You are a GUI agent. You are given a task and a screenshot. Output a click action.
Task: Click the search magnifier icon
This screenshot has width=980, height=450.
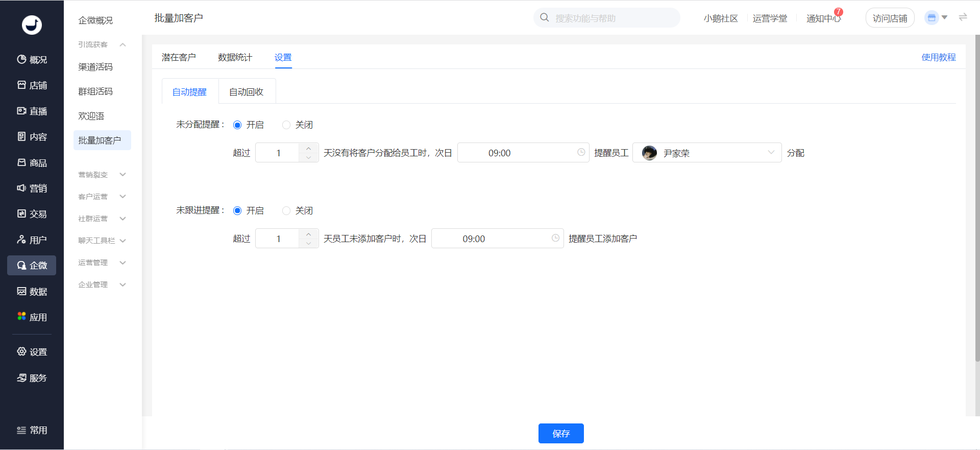[545, 18]
